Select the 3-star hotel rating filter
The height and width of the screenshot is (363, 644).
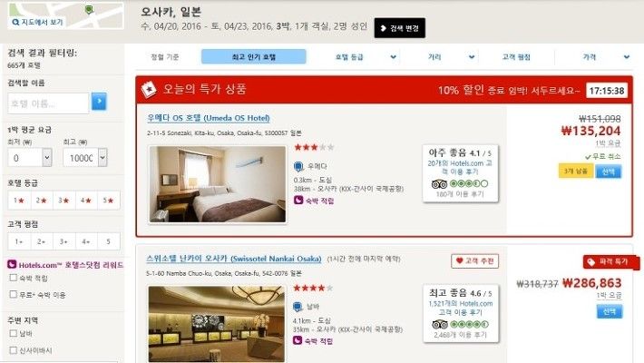(x=64, y=201)
